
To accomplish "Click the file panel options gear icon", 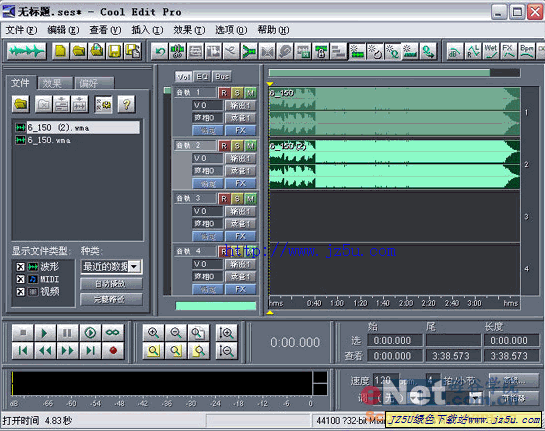I will pyautogui.click(x=103, y=104).
